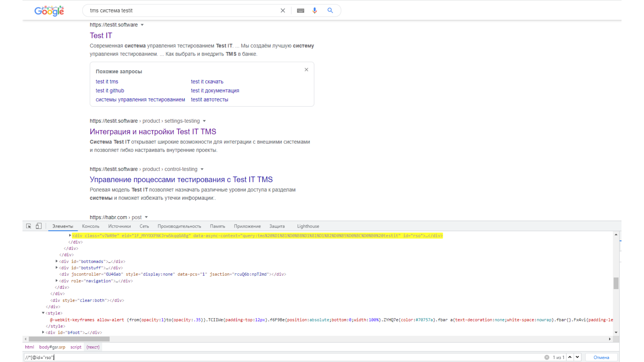Expand the div role="navigation" node
The image size is (644, 362).
click(x=57, y=281)
